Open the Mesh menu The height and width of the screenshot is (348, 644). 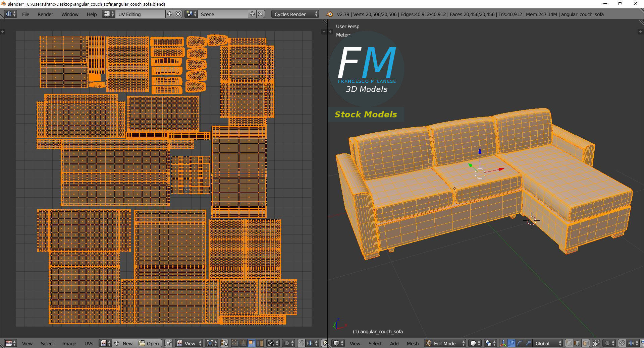(x=413, y=343)
